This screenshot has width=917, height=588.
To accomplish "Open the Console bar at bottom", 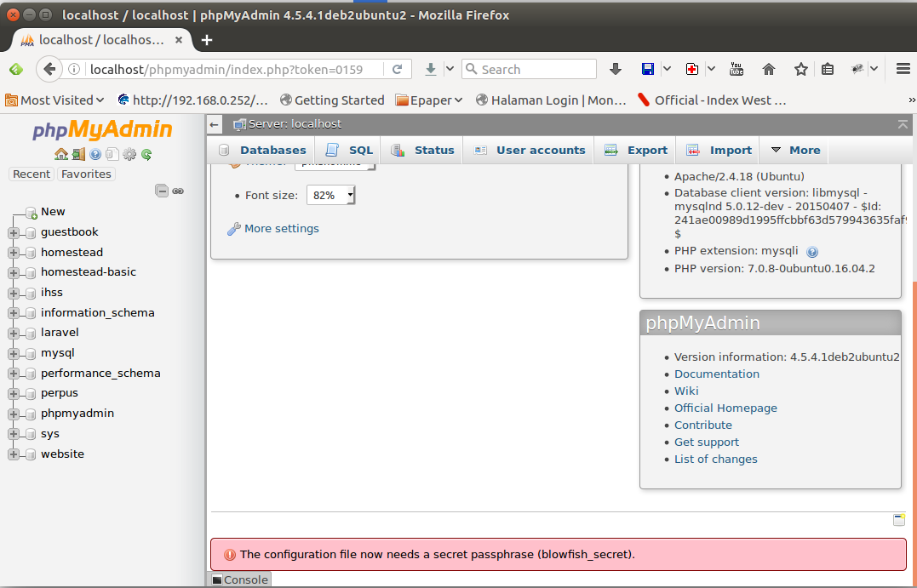I will [240, 579].
